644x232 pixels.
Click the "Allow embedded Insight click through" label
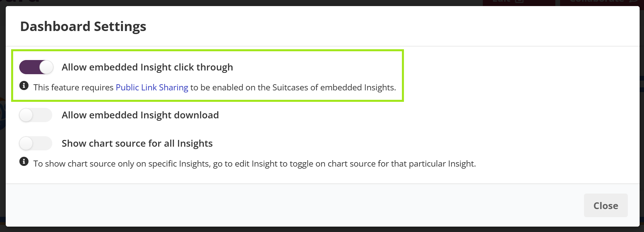(147, 67)
